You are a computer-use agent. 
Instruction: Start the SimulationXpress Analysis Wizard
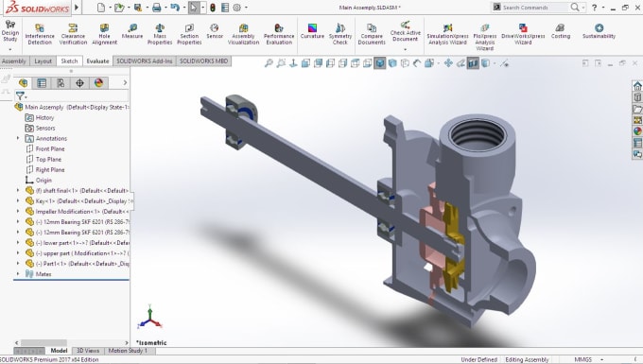(447, 34)
